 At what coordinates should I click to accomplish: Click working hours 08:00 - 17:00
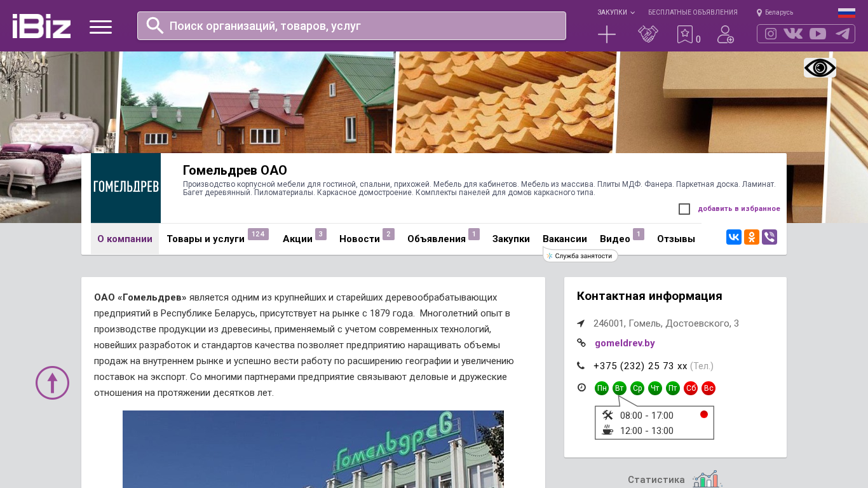point(647,416)
